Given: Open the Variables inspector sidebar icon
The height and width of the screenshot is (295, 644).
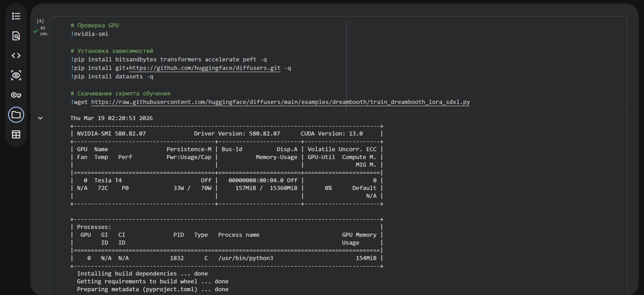Looking at the screenshot, I should (x=16, y=75).
